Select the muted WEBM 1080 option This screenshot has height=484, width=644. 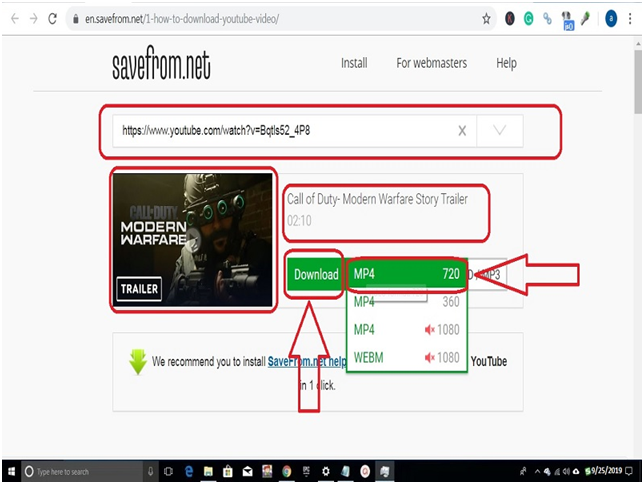pos(407,357)
